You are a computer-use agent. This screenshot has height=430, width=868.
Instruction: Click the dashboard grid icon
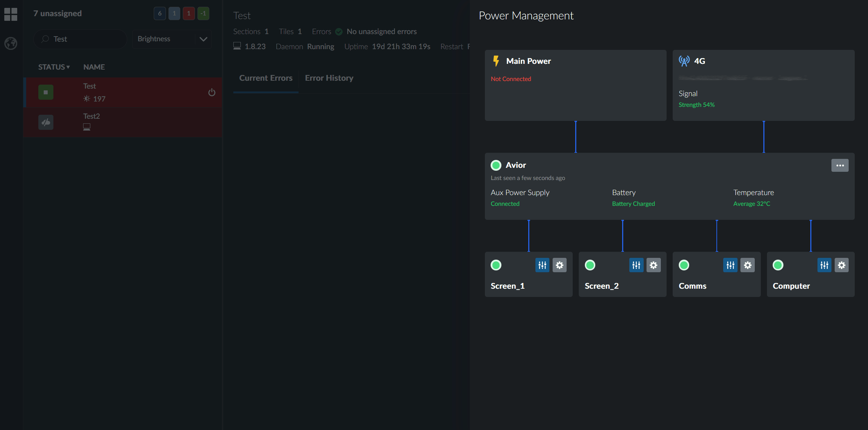coord(11,14)
